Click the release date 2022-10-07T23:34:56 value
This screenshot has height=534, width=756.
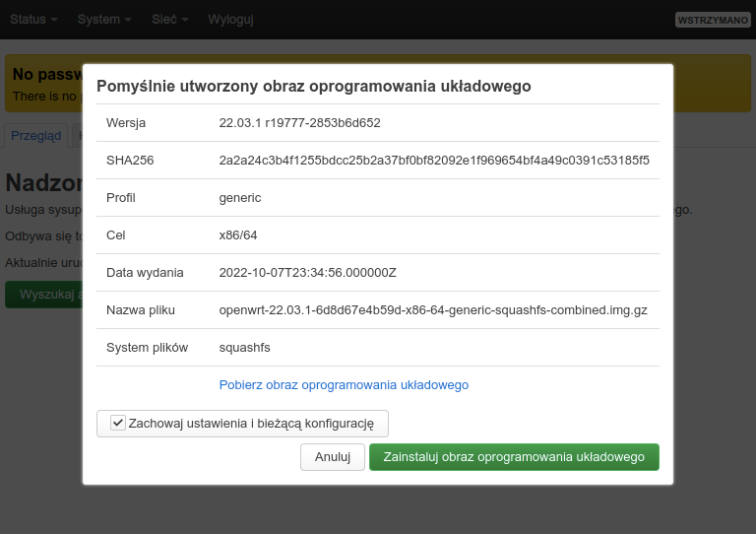307,273
